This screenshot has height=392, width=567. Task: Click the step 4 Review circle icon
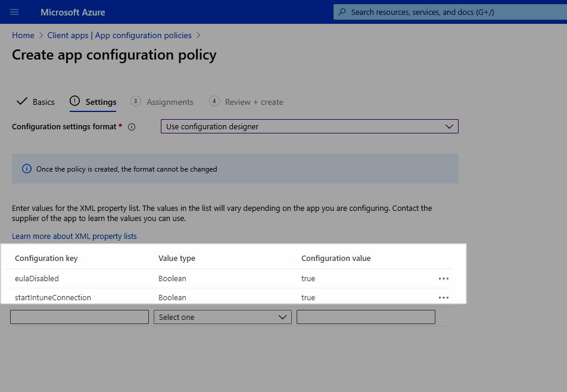(x=214, y=101)
